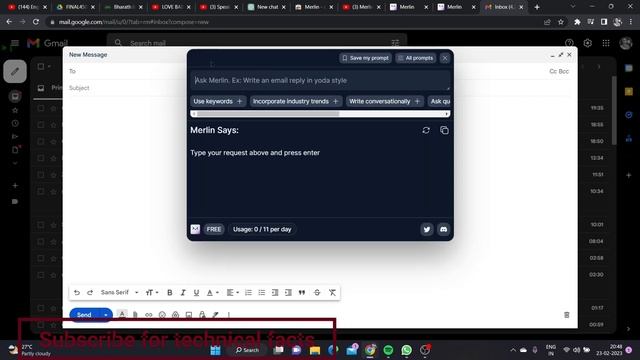The height and width of the screenshot is (360, 640).
Task: Insert a link in the message
Action: [149, 315]
